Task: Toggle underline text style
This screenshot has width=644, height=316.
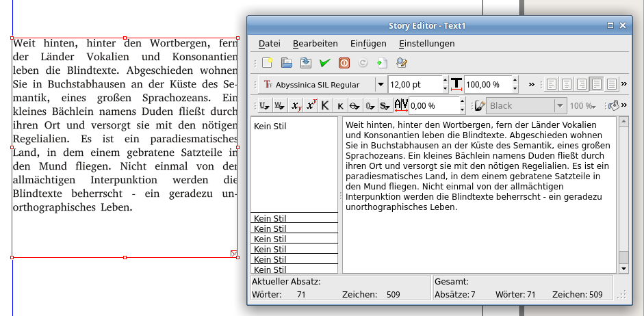Action: (263, 106)
